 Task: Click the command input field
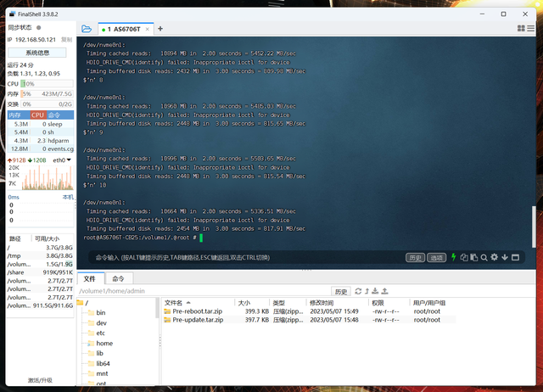point(246,257)
